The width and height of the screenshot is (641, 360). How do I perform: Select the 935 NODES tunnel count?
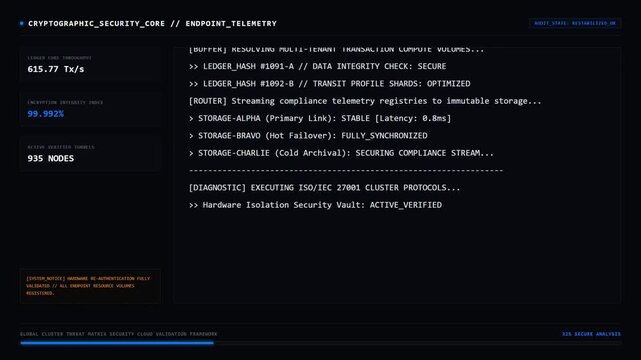point(51,159)
